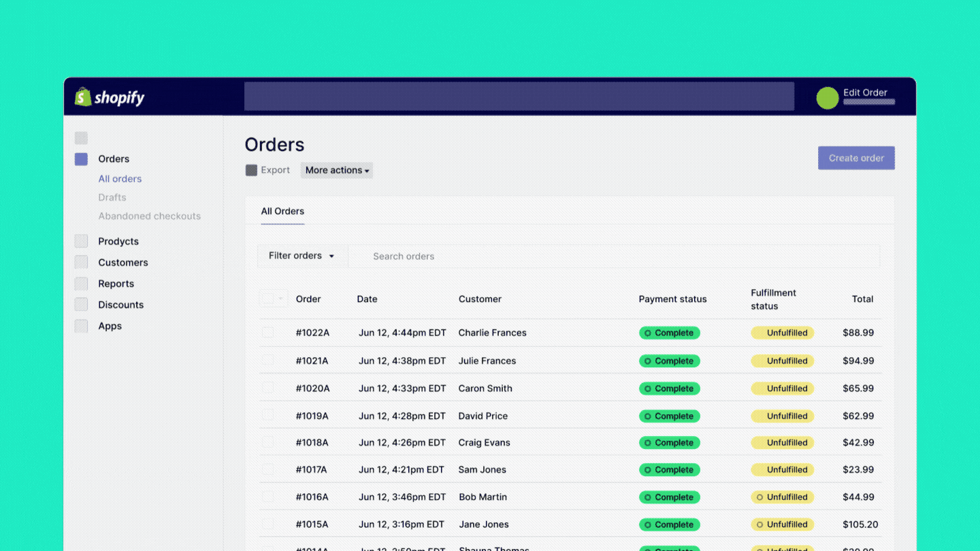Screen dimensions: 980x551
Task: Select the gray sidebar icon above Orders
Action: 81,138
